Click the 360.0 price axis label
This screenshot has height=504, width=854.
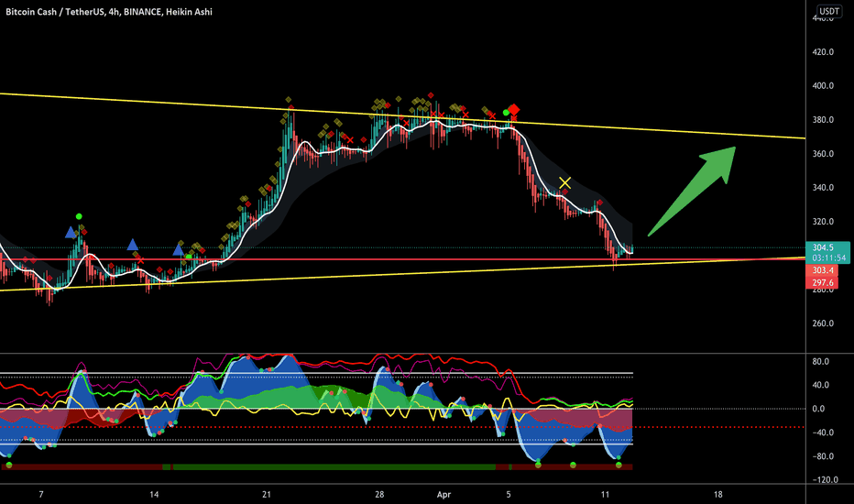pos(823,154)
